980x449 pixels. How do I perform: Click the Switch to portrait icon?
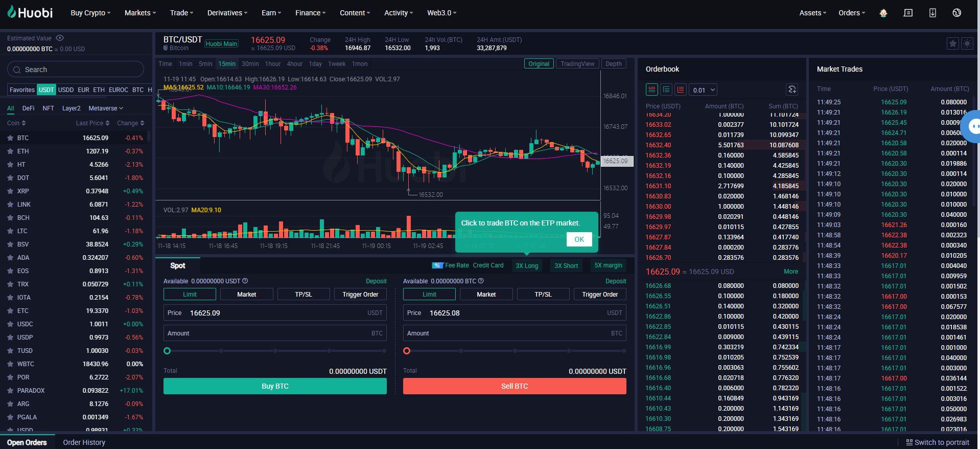point(909,442)
